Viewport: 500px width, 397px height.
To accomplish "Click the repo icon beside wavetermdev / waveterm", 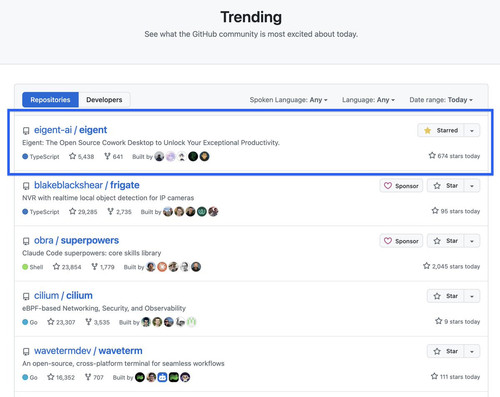I will (x=26, y=352).
